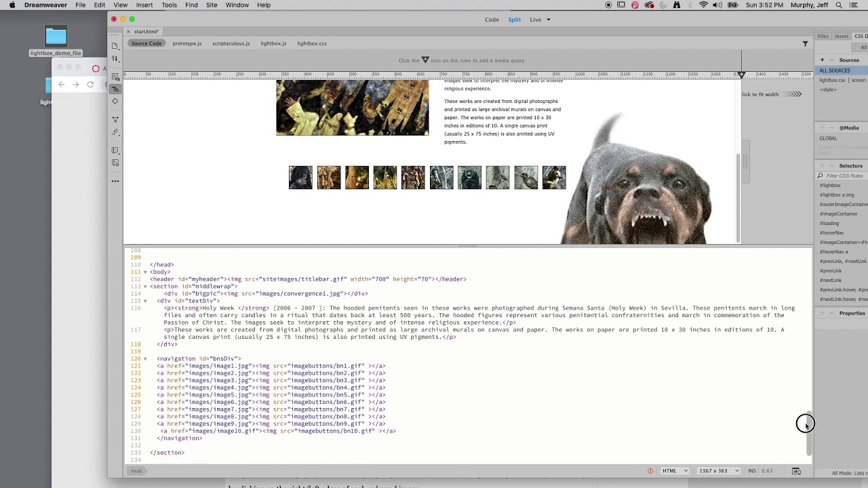Click the preview icon in status bar
The height and width of the screenshot is (488, 868).
(x=797, y=470)
